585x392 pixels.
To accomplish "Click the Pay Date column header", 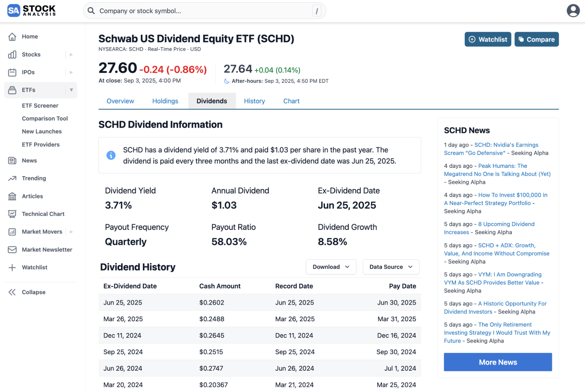I will tap(402, 286).
